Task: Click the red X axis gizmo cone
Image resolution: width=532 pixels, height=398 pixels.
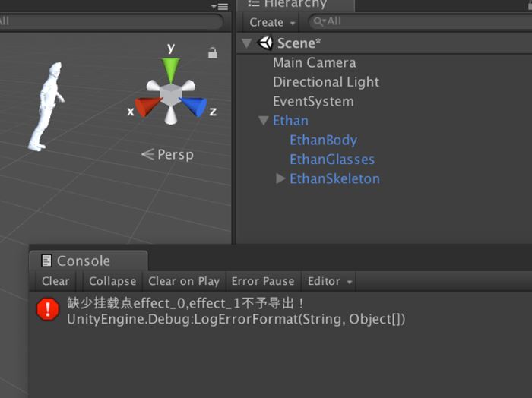Action: click(x=144, y=106)
